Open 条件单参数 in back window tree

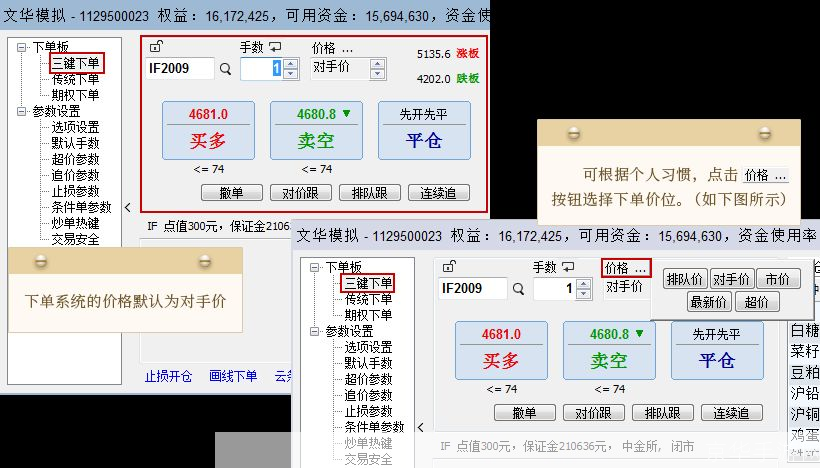coord(82,207)
